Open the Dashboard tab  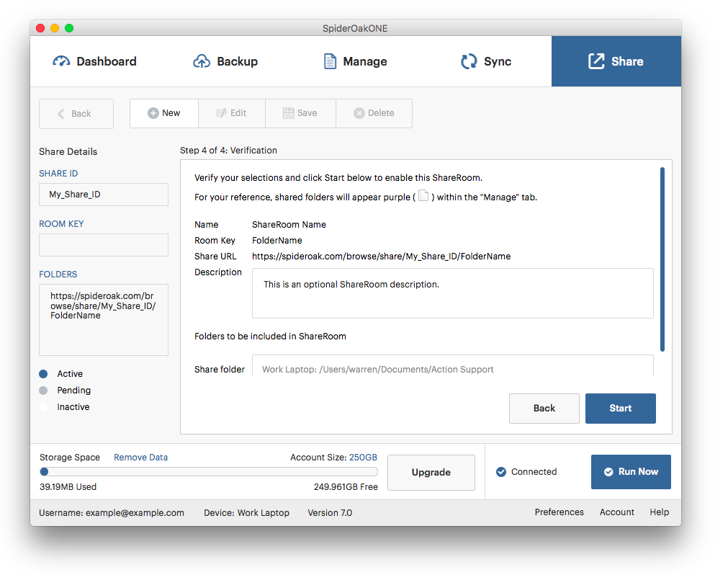click(x=95, y=61)
